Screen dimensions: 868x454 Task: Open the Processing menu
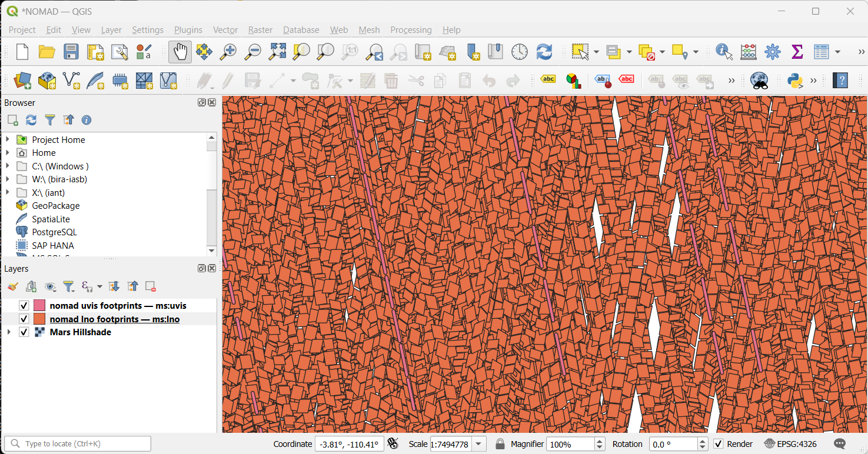[411, 30]
